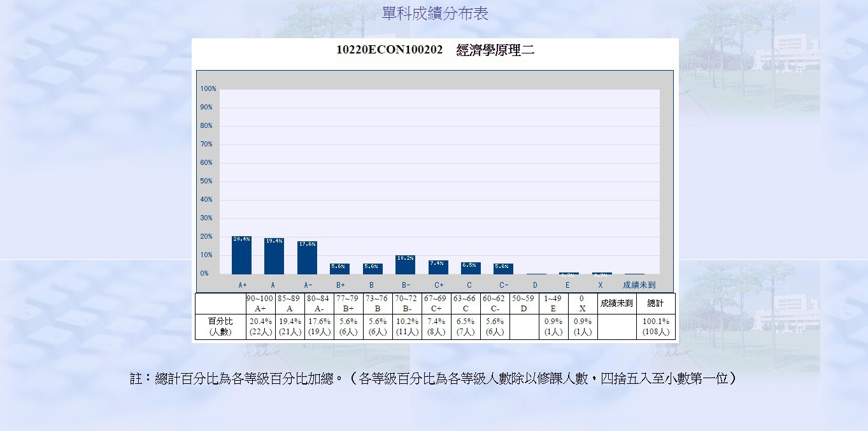Click table cell 17.6% (19人)
The image size is (868, 431).
319,327
